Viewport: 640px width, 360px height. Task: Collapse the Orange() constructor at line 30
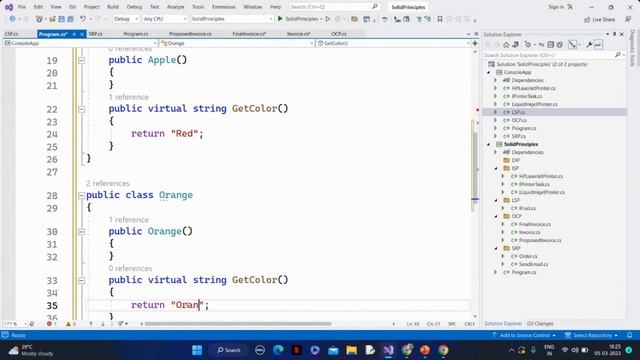point(81,232)
